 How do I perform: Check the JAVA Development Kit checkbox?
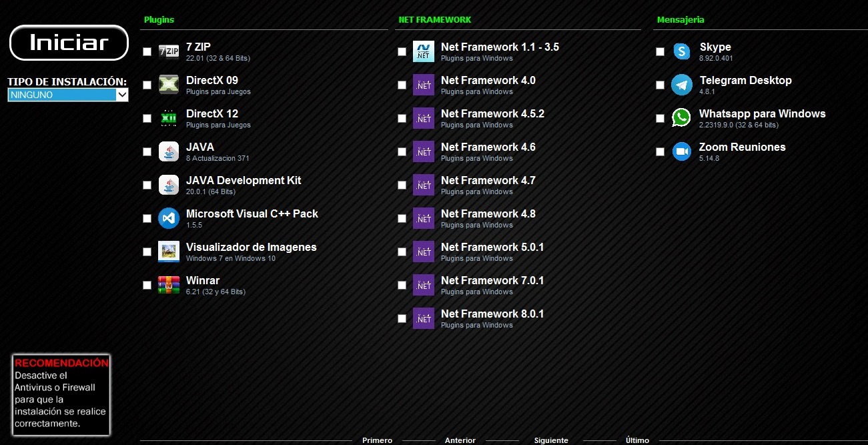point(147,185)
